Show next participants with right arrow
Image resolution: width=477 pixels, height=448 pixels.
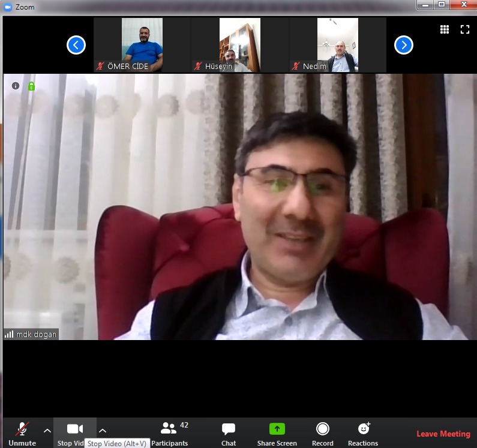403,45
